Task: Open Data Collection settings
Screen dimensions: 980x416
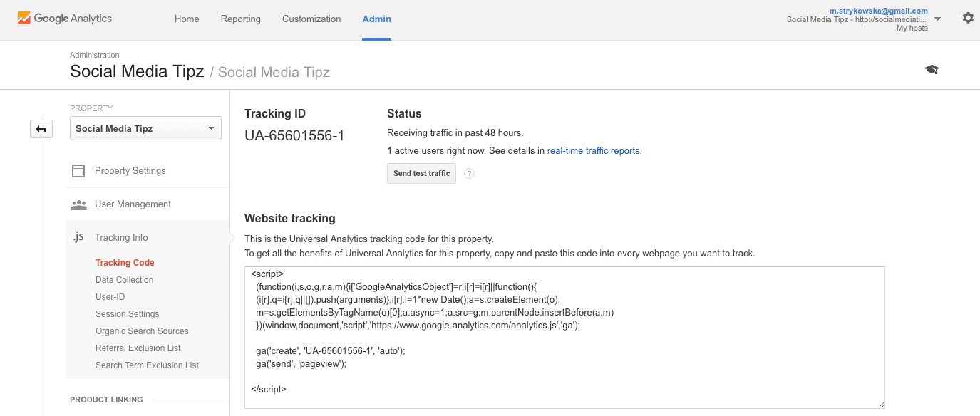Action: pyautogui.click(x=125, y=280)
